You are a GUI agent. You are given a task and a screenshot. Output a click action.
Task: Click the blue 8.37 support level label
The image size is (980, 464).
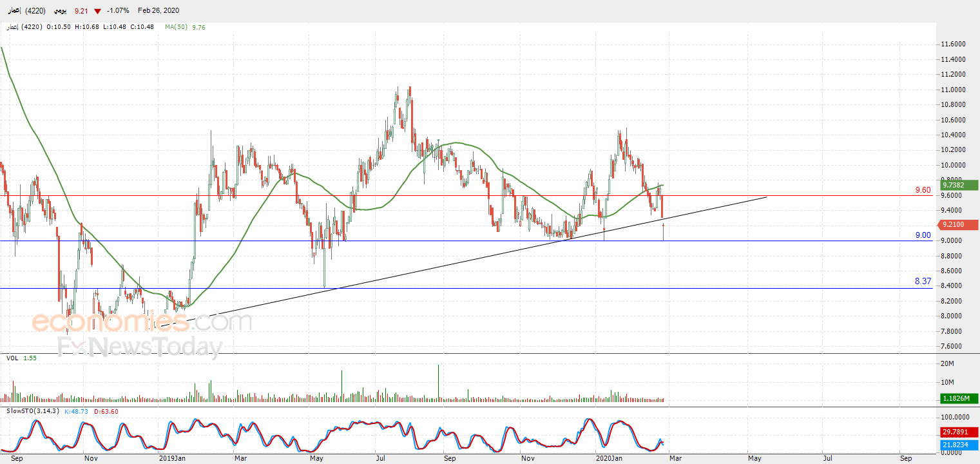pyautogui.click(x=923, y=282)
